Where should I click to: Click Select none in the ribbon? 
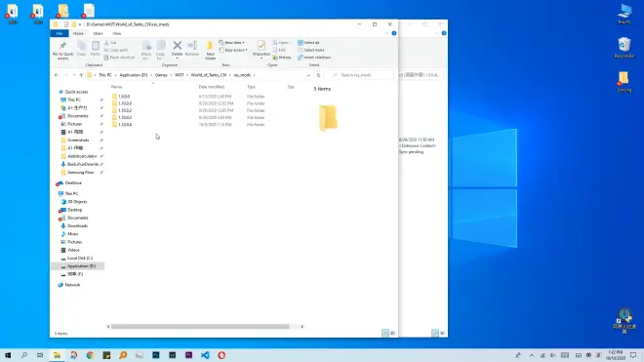(311, 50)
